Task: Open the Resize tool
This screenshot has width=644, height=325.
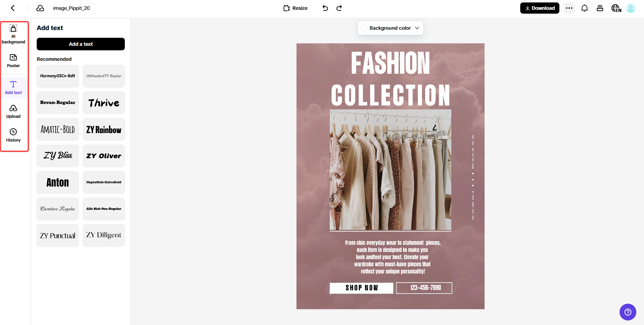Action: 295,8
